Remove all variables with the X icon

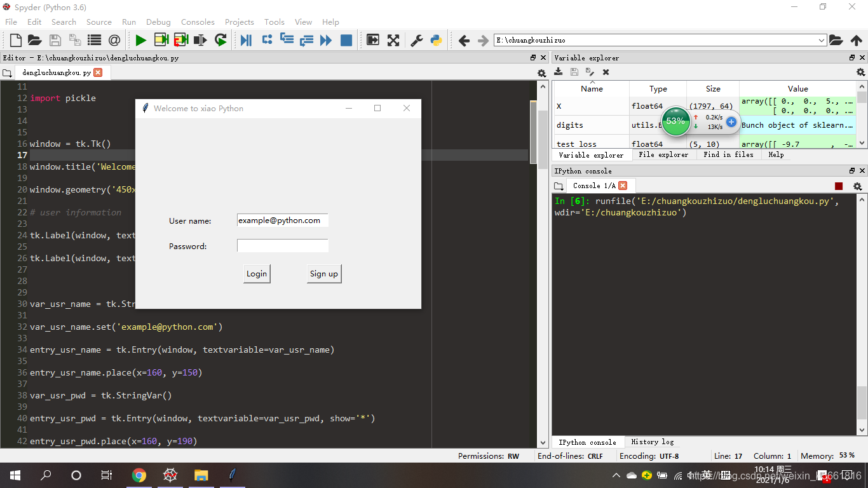[606, 72]
